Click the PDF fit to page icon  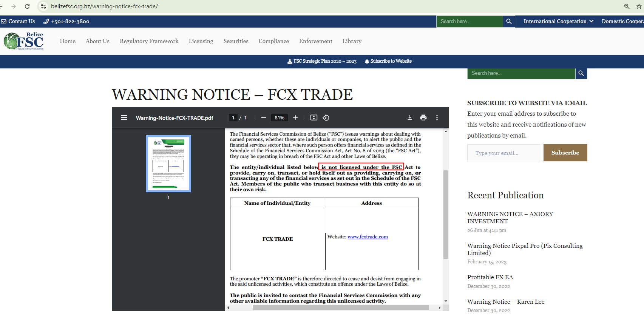coord(314,118)
